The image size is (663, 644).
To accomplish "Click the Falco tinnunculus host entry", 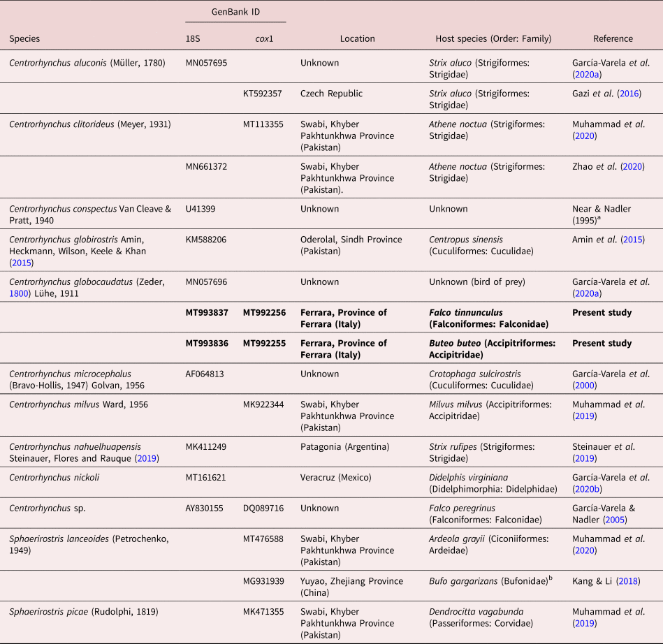I will point(466,312).
